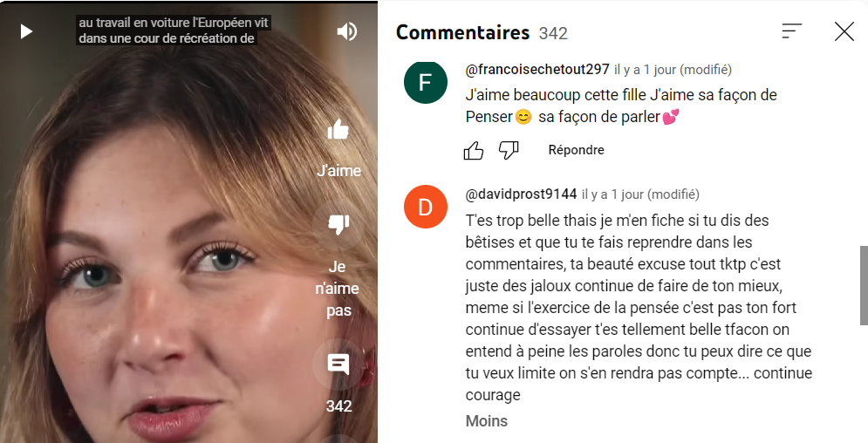Dislike the comment from francoisechetout297
The image size is (868, 443).
[x=509, y=151]
